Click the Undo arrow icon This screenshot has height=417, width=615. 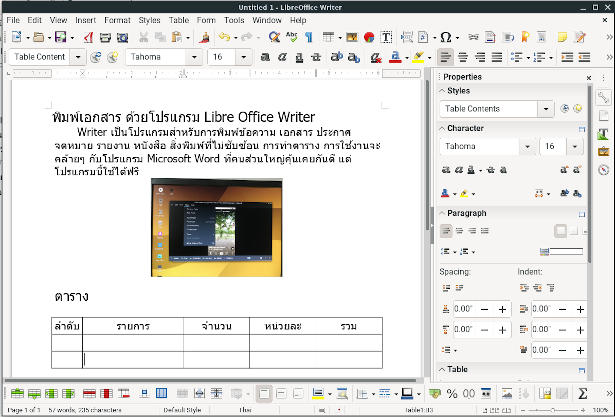pyautogui.click(x=224, y=37)
